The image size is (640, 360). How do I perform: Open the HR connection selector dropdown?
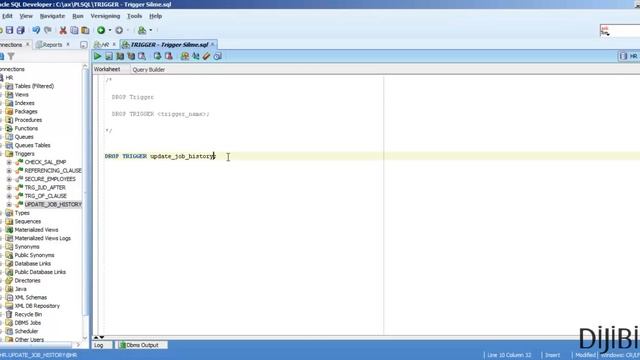[x=629, y=56]
